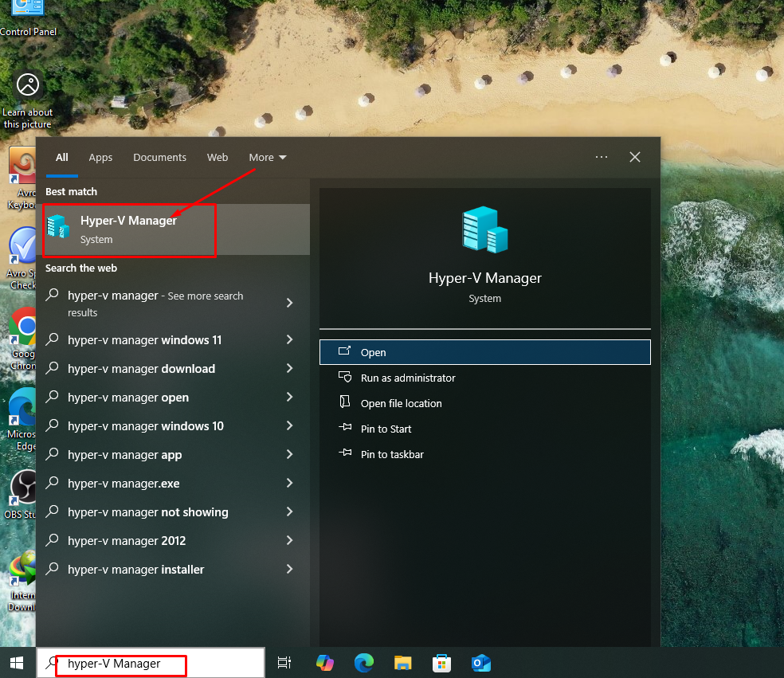Switch to the Apps search tab
Screen dimensions: 784x678
100,158
